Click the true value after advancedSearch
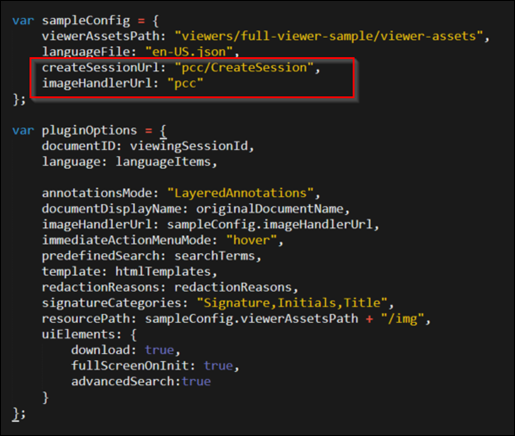The height and width of the screenshot is (436, 515). pos(196,381)
